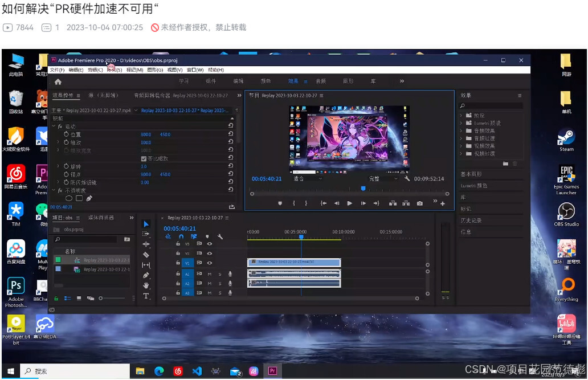
Task: Go to Out point
Action: (376, 203)
